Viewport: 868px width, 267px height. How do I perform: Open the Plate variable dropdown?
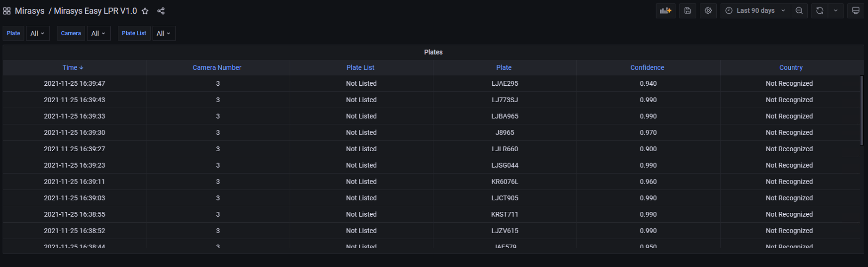(x=38, y=33)
